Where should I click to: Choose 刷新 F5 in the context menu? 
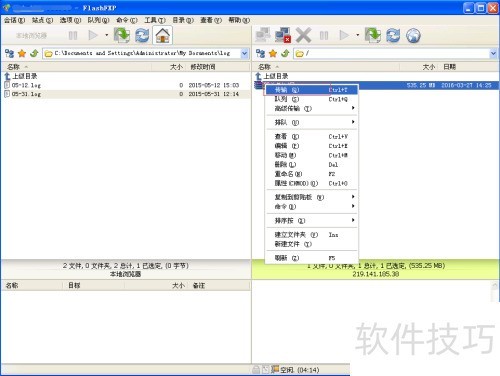click(311, 258)
